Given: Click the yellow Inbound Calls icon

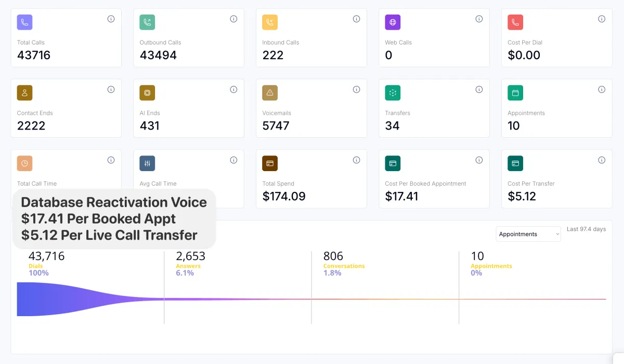Looking at the screenshot, I should [270, 22].
